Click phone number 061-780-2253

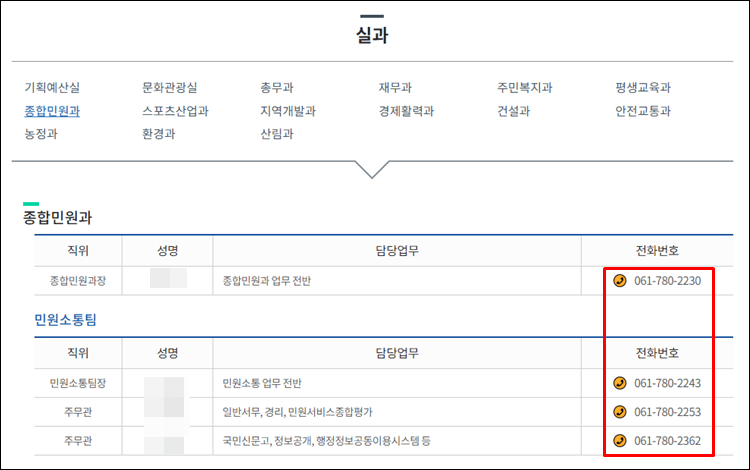point(667,412)
